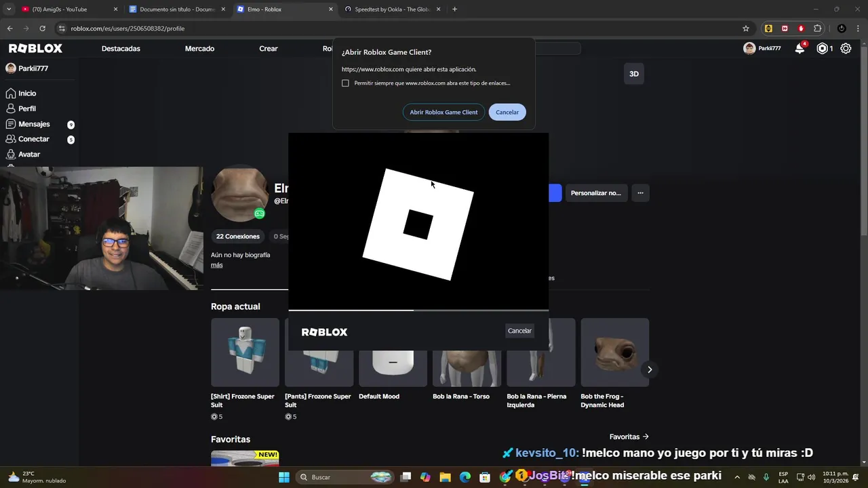The image size is (868, 488).
Task: Click the browser profile icon
Action: click(x=842, y=28)
